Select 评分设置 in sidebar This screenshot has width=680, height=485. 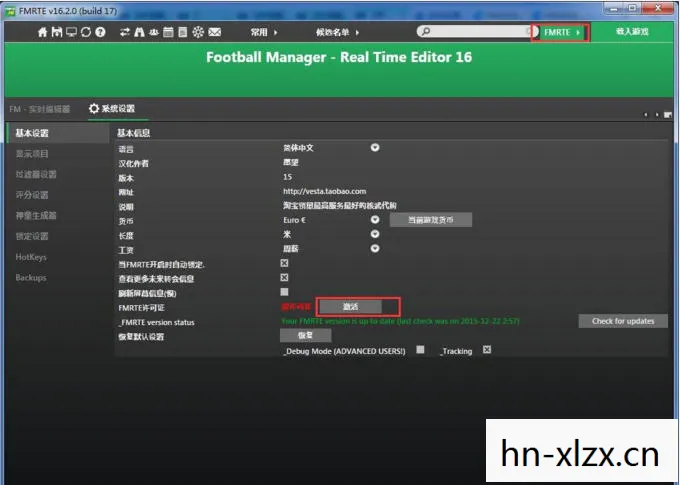point(32,195)
